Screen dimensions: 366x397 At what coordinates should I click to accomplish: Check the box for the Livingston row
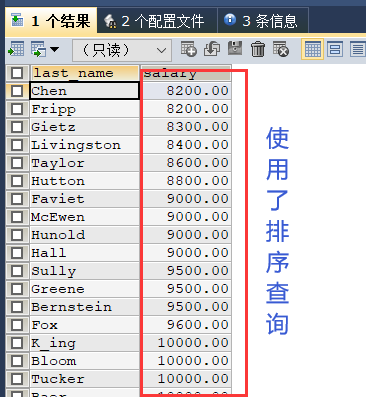17,145
